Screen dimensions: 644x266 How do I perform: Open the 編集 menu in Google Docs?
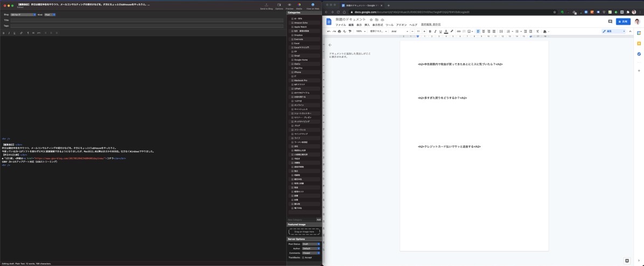pyautogui.click(x=351, y=25)
